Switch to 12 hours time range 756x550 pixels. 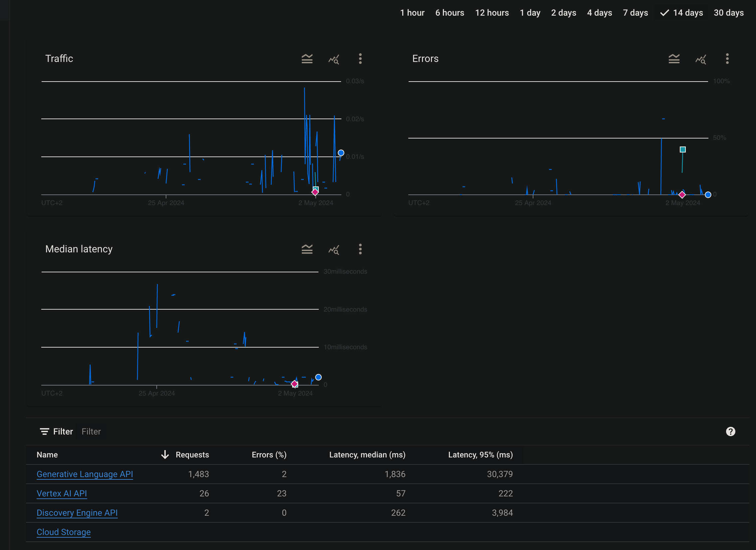pyautogui.click(x=492, y=13)
